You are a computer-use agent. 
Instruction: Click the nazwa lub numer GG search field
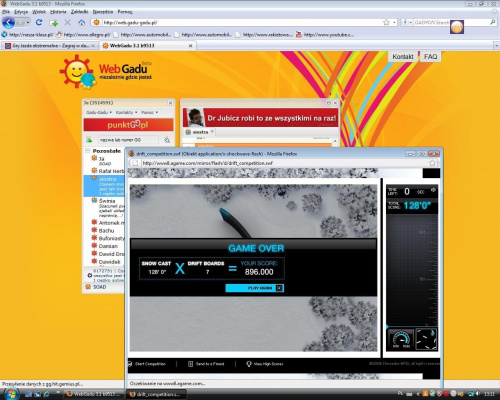128,140
